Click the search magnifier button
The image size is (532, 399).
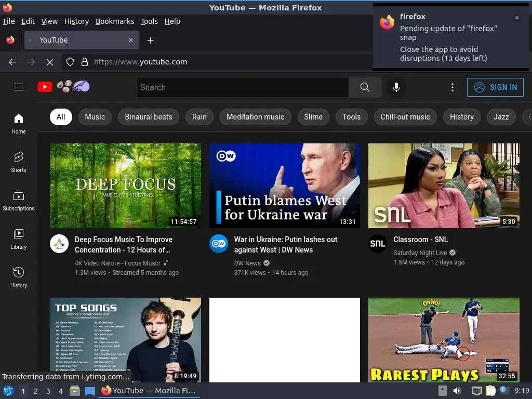coord(365,87)
